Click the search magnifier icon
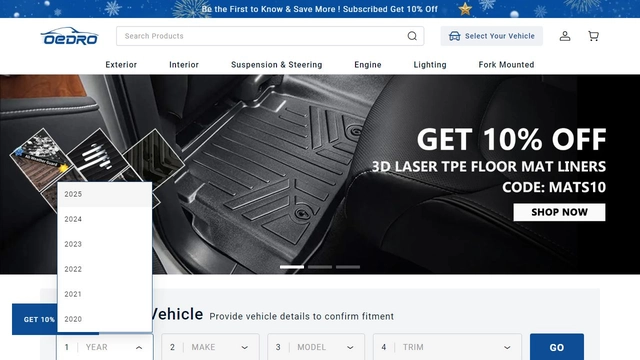Screen dimensions: 640x360 [412, 36]
